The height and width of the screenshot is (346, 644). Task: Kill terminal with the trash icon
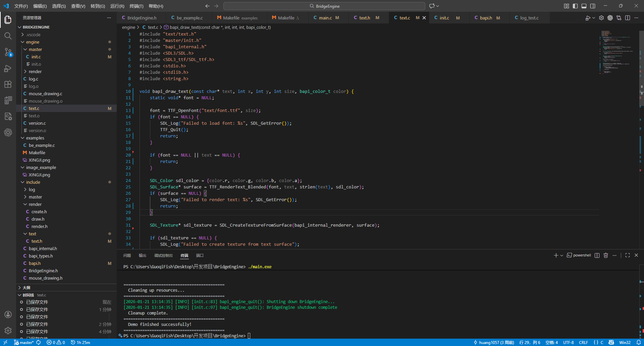tap(606, 255)
